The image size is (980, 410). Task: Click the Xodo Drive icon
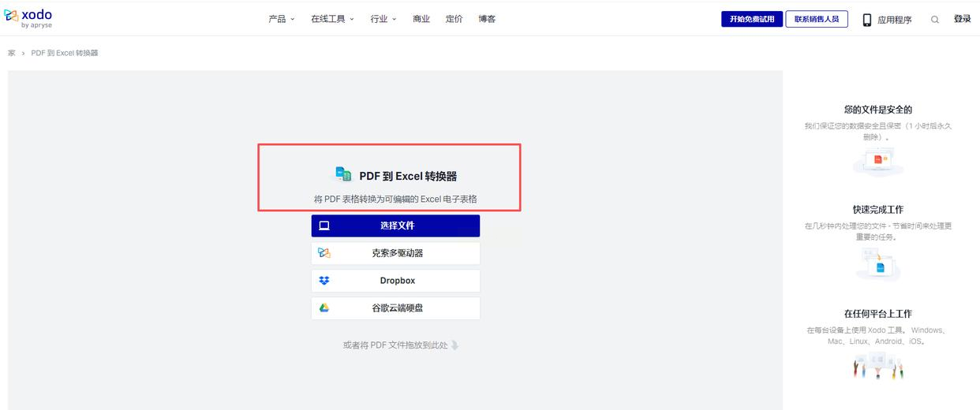click(x=324, y=253)
